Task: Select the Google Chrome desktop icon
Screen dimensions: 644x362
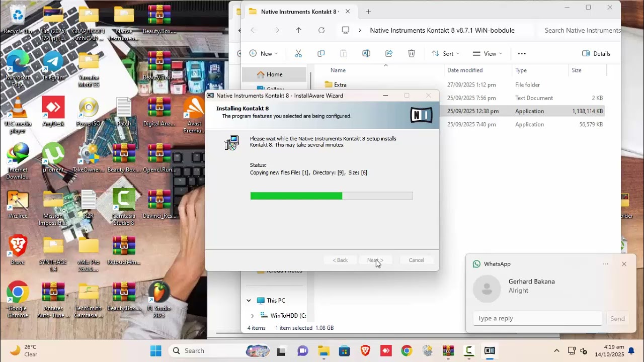Action: [18, 300]
